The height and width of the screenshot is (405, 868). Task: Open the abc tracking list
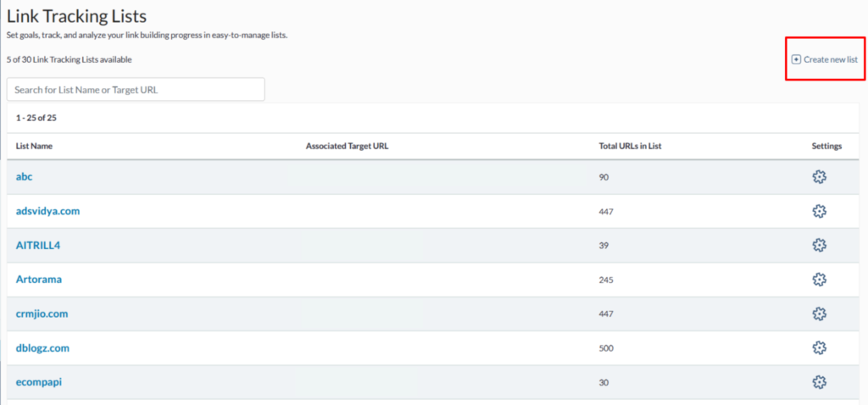click(x=25, y=177)
